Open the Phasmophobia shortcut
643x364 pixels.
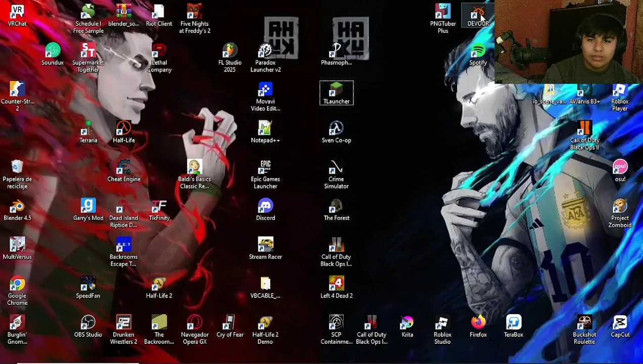[337, 55]
